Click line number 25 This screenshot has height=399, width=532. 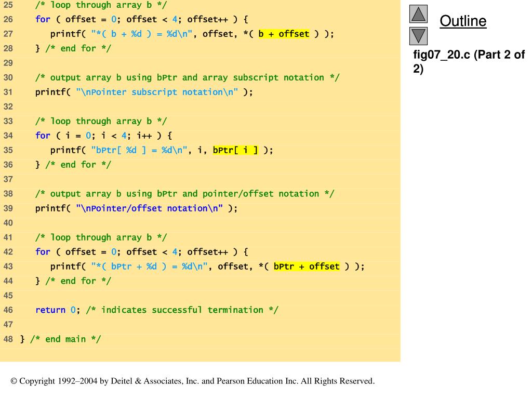pos(8,5)
